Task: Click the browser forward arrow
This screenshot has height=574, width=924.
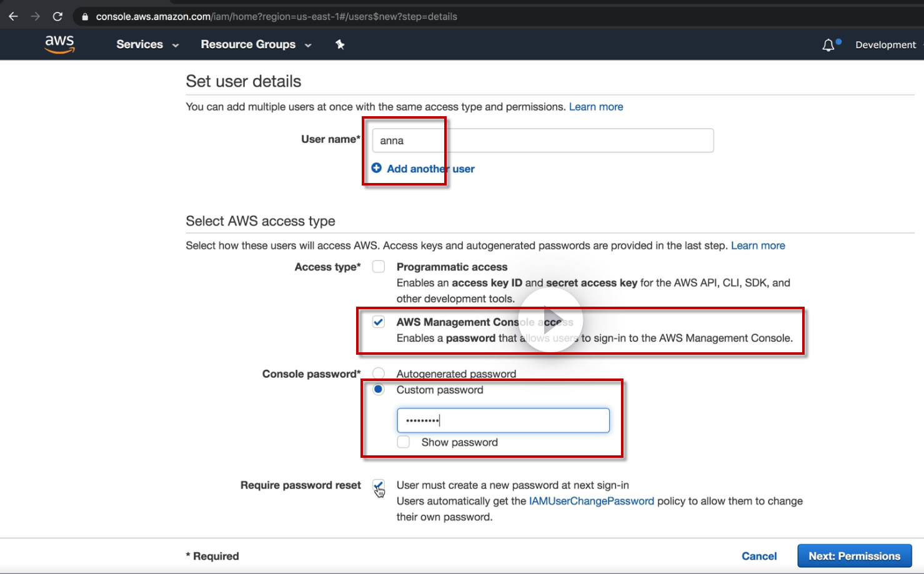Action: point(35,16)
